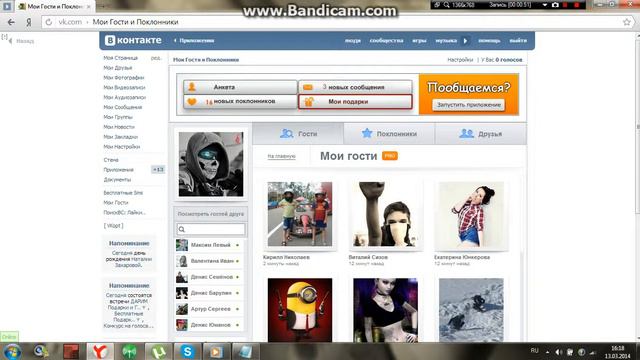Click the page vertical scrollbar
The height and width of the screenshot is (360, 640).
[638, 186]
